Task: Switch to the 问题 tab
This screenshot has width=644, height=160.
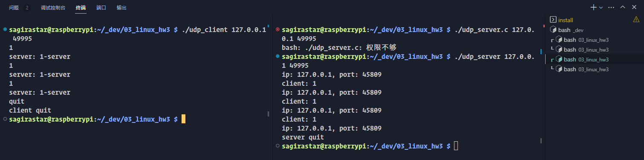Action: coord(14,8)
